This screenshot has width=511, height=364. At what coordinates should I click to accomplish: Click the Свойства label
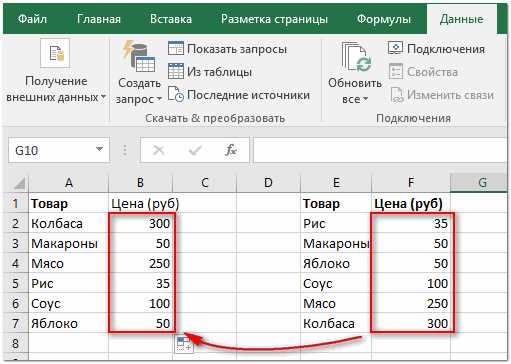coord(432,72)
